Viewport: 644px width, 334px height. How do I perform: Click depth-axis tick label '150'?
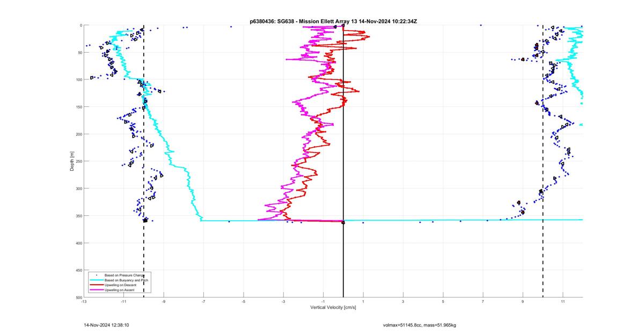pyautogui.click(x=78, y=107)
